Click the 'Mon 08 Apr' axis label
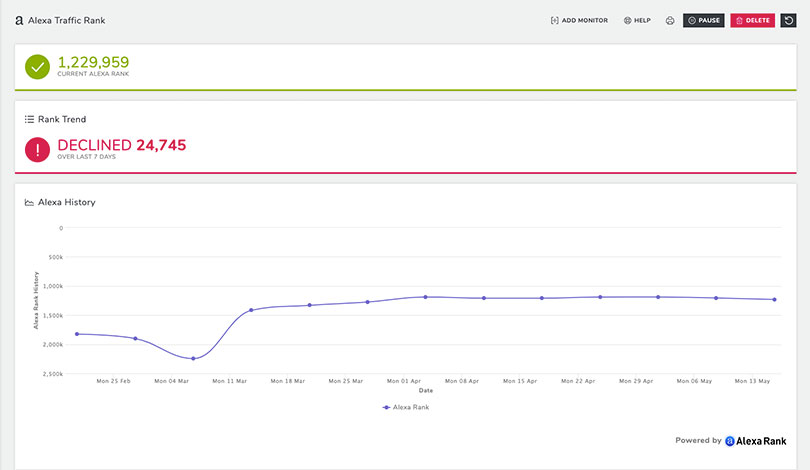 pos(462,381)
